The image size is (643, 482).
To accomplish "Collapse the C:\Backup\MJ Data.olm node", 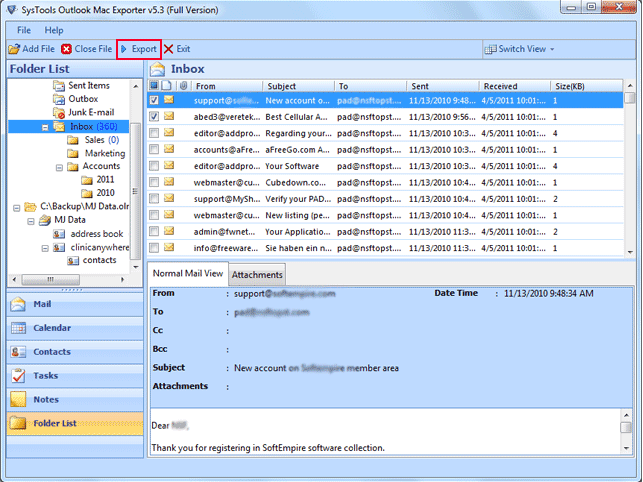I will click(17, 208).
